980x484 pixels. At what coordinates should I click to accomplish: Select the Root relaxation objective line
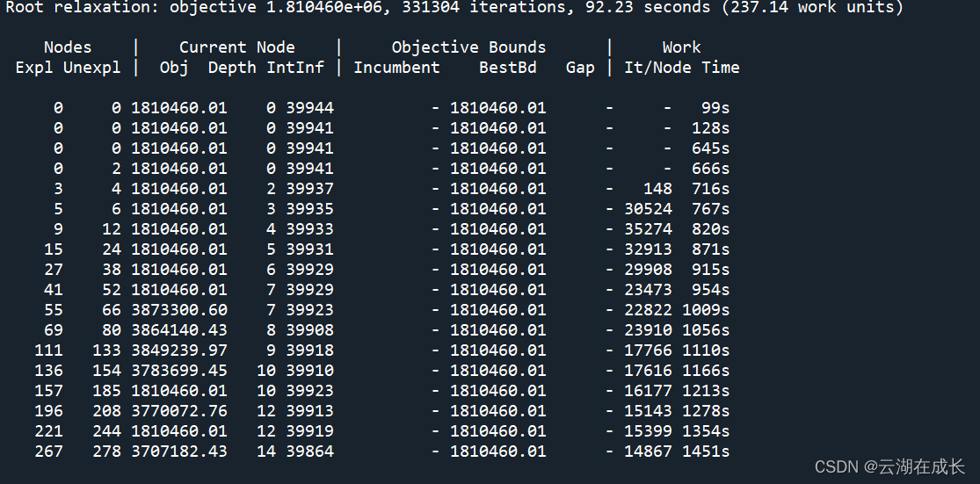(x=454, y=8)
